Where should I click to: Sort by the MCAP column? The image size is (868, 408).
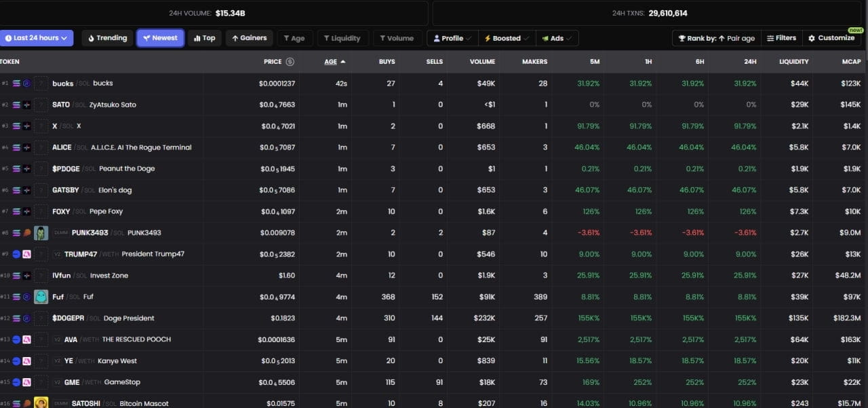pyautogui.click(x=852, y=62)
